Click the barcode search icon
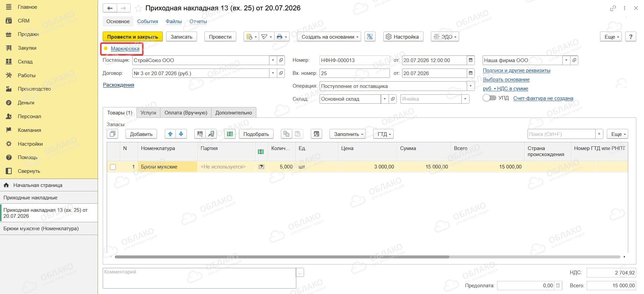644x294 pixels. pyautogui.click(x=200, y=134)
